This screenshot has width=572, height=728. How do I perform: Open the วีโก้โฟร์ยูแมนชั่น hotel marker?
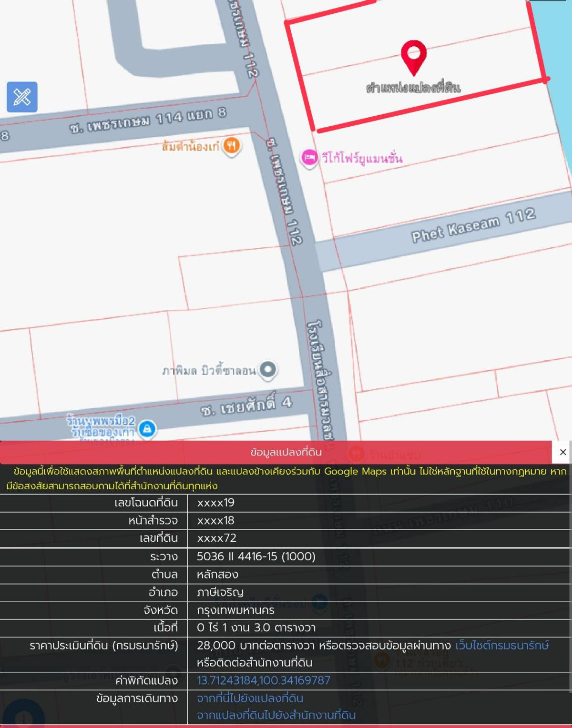309,158
